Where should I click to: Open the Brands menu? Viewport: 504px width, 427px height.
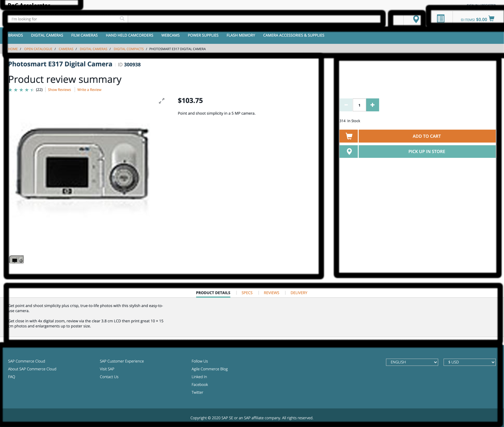pyautogui.click(x=15, y=35)
